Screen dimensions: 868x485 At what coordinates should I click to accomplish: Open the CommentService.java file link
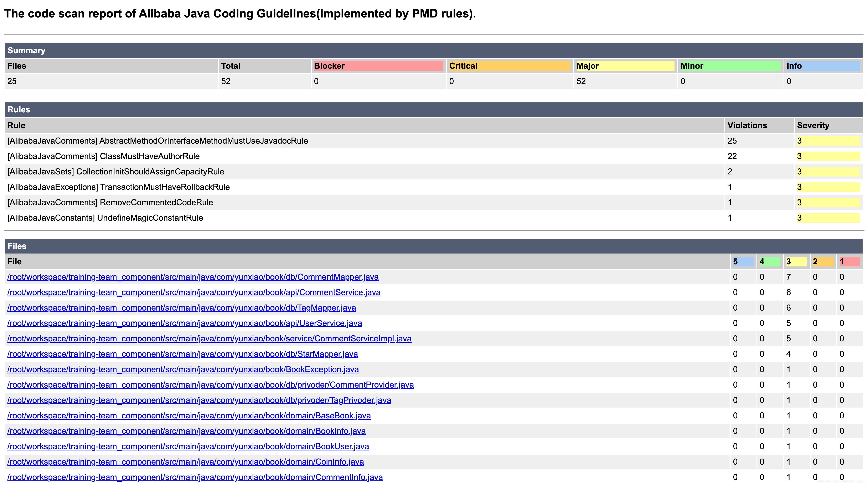point(194,292)
